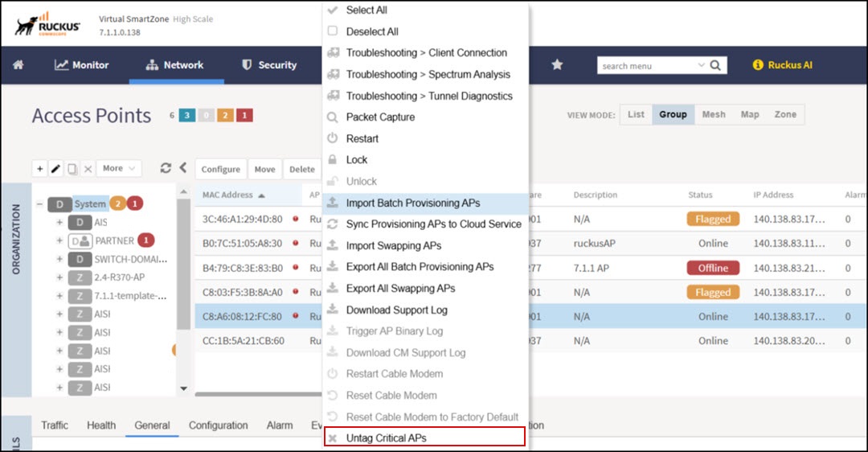This screenshot has width=868, height=452.
Task: Select Troubleshooting > Client Connection
Action: [x=425, y=52]
